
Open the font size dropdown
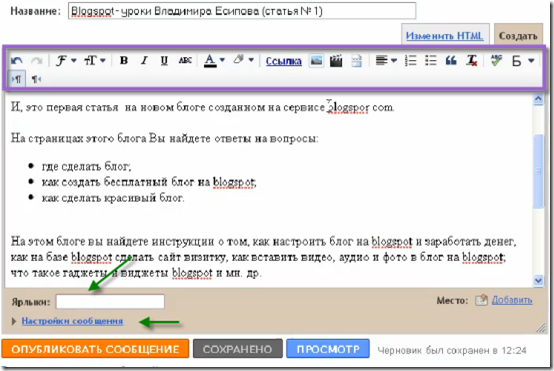pos(95,61)
